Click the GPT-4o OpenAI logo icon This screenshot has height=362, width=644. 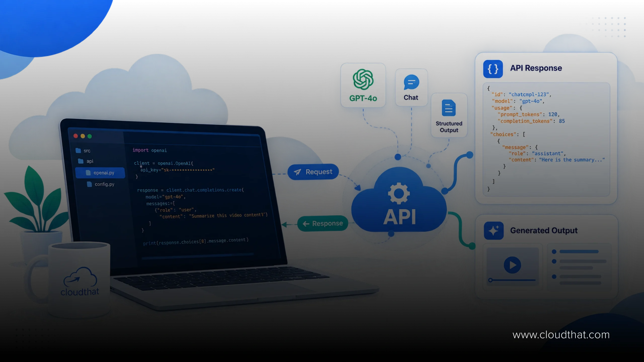pos(363,79)
